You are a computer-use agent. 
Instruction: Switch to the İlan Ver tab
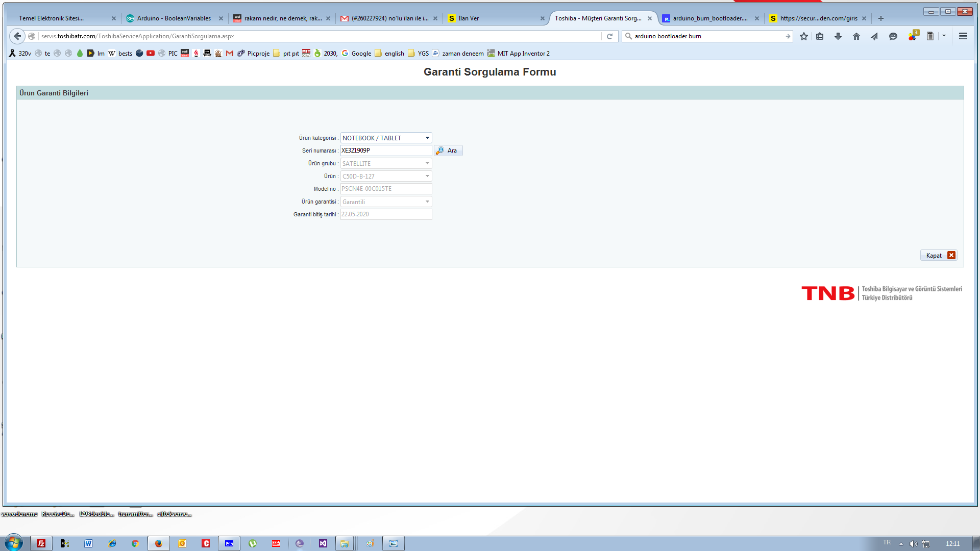click(468, 18)
